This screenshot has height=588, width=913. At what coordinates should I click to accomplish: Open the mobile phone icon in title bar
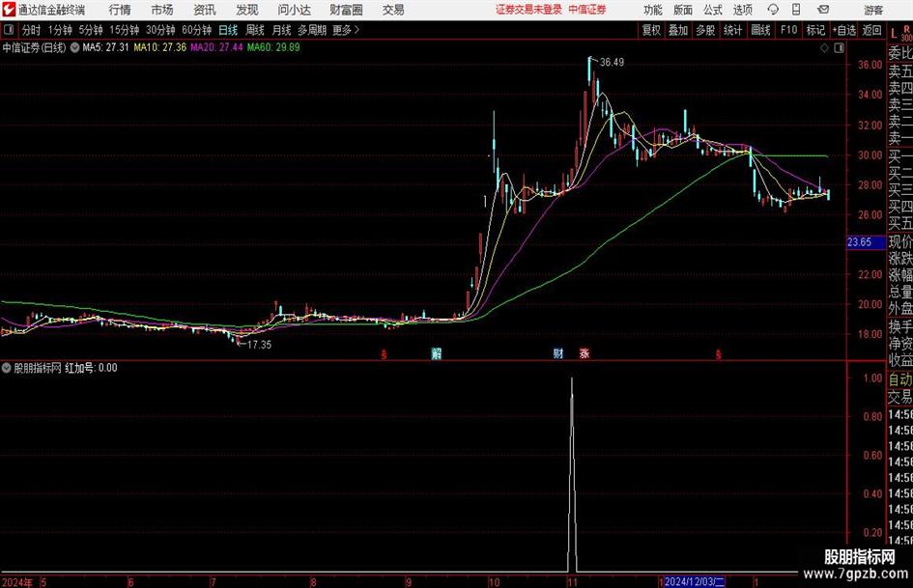point(796,10)
